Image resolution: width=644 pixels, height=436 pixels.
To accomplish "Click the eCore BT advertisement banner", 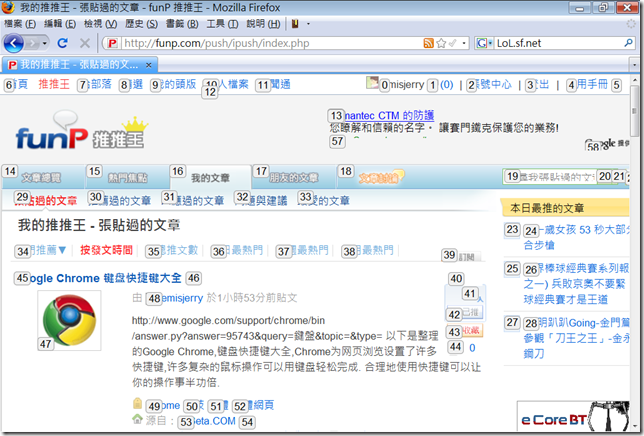I will pyautogui.click(x=573, y=415).
